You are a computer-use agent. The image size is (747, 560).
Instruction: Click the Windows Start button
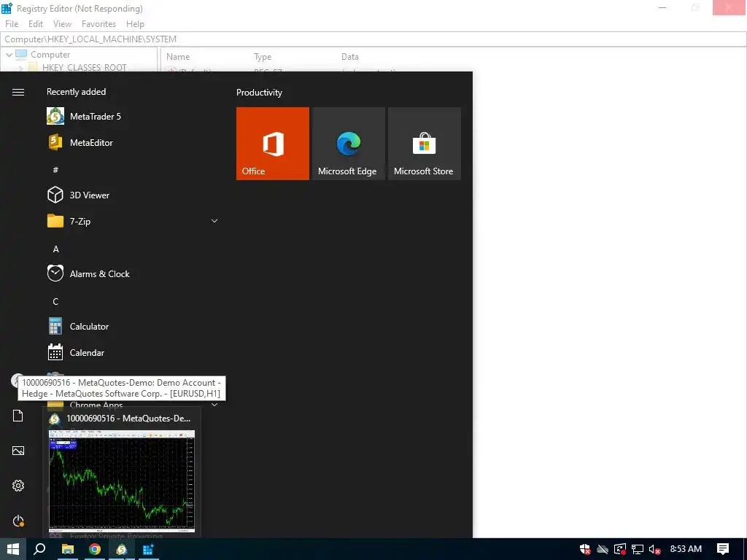(13, 549)
